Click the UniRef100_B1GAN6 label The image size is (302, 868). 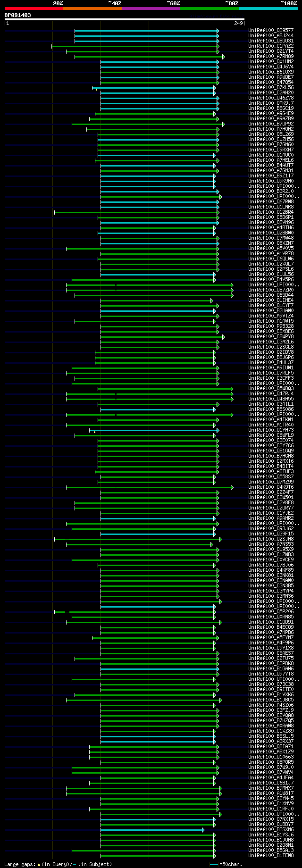[x=271, y=668]
